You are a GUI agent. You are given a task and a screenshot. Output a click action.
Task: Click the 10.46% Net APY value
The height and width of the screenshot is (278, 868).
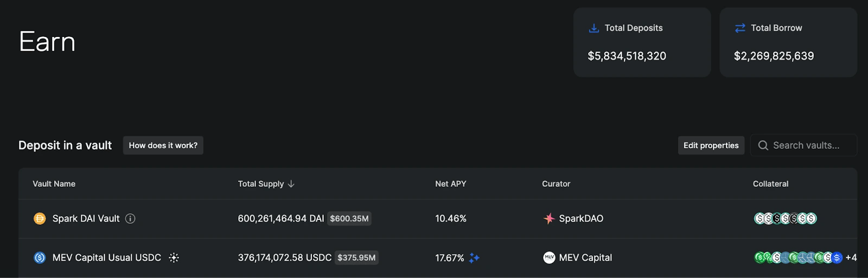[x=451, y=219]
